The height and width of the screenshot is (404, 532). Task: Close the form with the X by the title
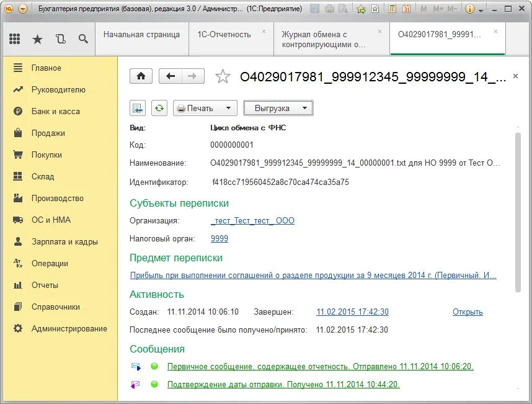[x=515, y=76]
